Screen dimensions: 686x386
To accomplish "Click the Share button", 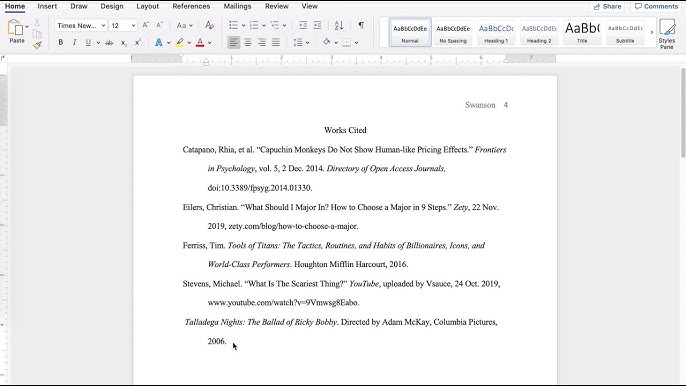I will coord(607,7).
